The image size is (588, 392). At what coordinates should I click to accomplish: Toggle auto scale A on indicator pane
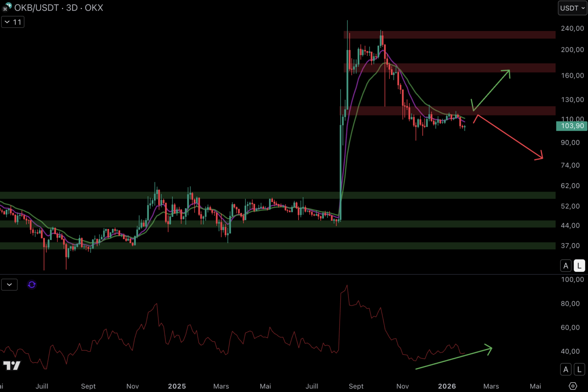565,369
